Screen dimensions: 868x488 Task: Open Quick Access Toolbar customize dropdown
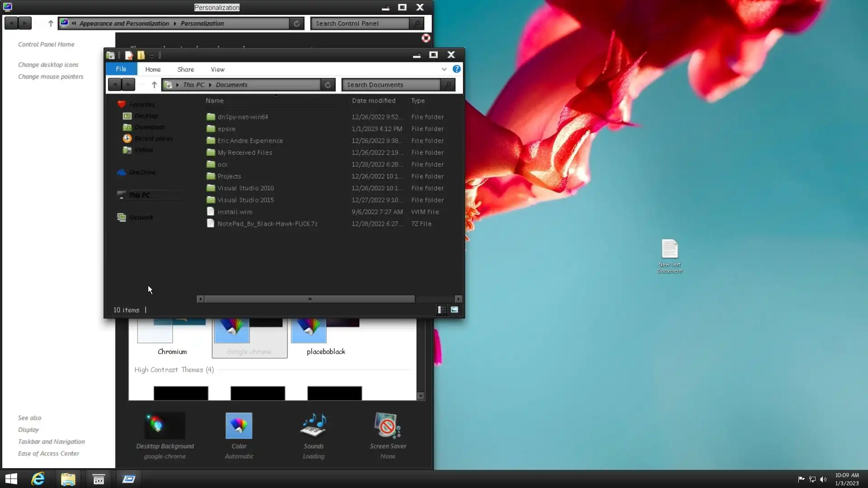point(152,56)
